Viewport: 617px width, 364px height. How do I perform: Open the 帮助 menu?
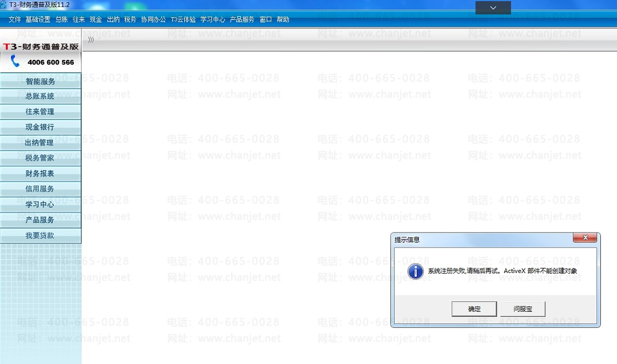coord(283,19)
